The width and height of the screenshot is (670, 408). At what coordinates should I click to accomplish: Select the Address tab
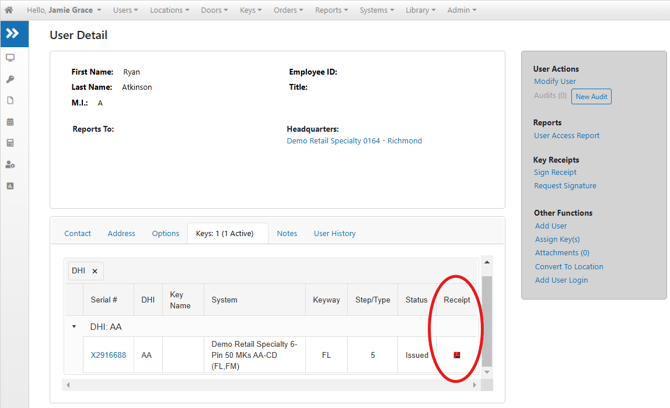pos(121,233)
